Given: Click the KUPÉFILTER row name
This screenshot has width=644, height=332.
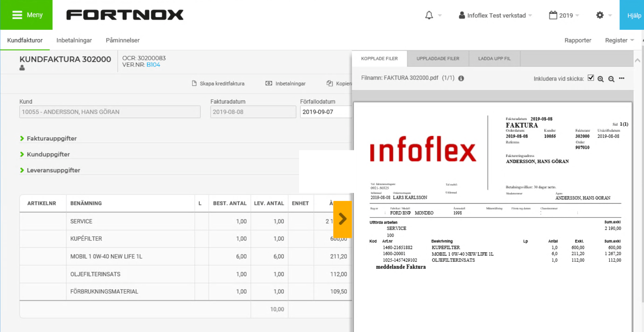Looking at the screenshot, I should click(86, 239).
